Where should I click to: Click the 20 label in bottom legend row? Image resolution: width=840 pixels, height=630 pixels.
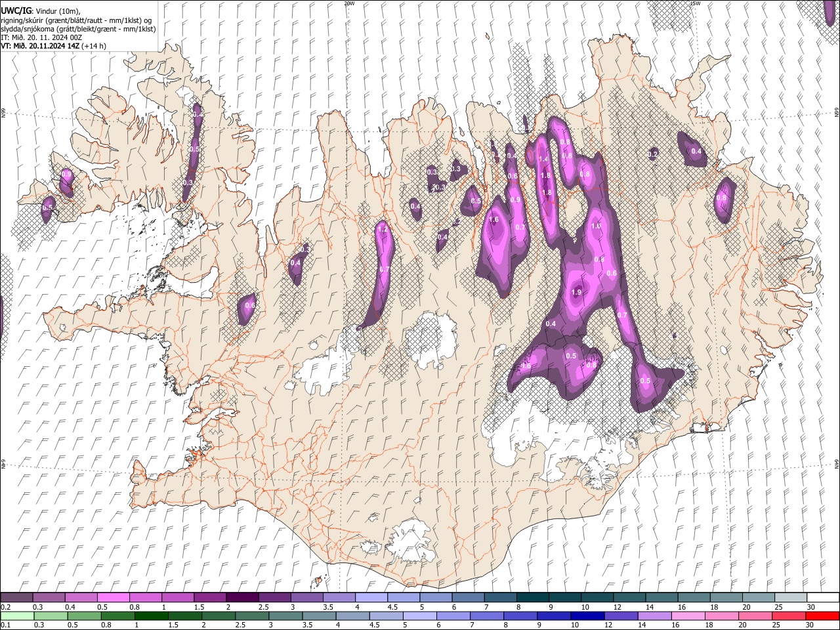pos(742,625)
